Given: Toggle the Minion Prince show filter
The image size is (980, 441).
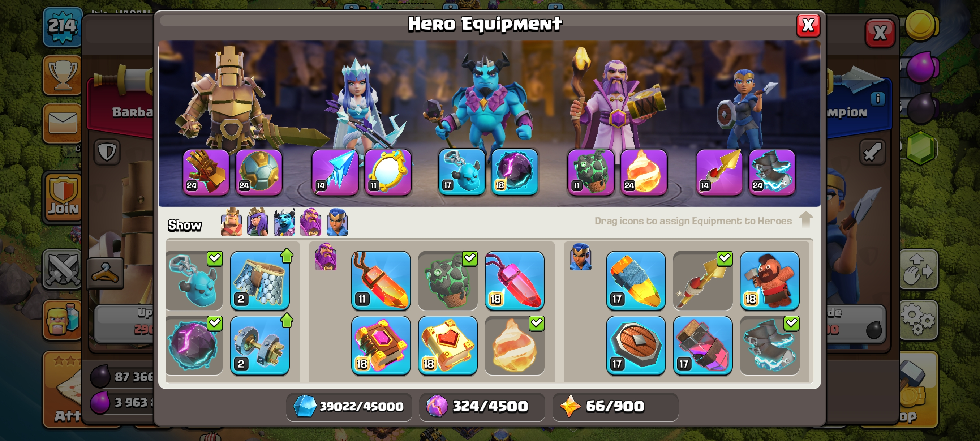Looking at the screenshot, I should 284,222.
